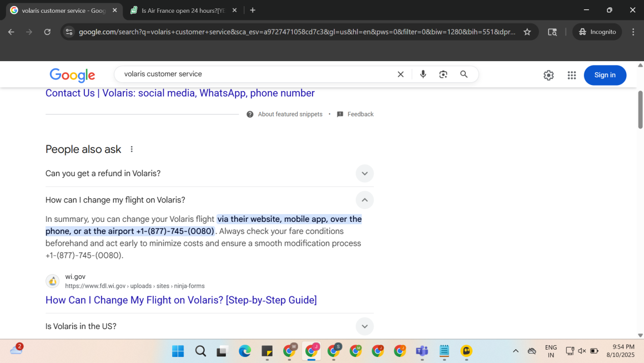Click 'https://www.fdl.wi.gov › uploads › sites › ninja-forms' breadcrumb
The width and height of the screenshot is (644, 363).
coord(135,286)
